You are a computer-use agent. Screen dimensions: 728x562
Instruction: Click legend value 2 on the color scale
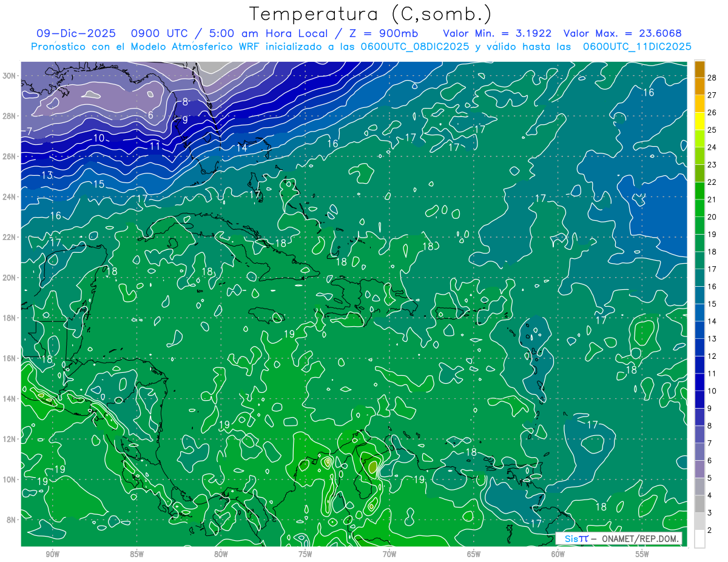point(710,530)
